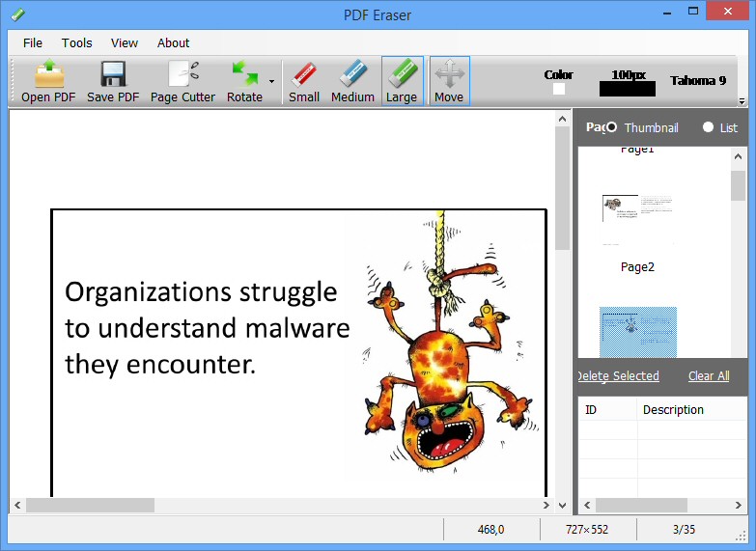Click the document scroll up arrow

pyautogui.click(x=562, y=119)
